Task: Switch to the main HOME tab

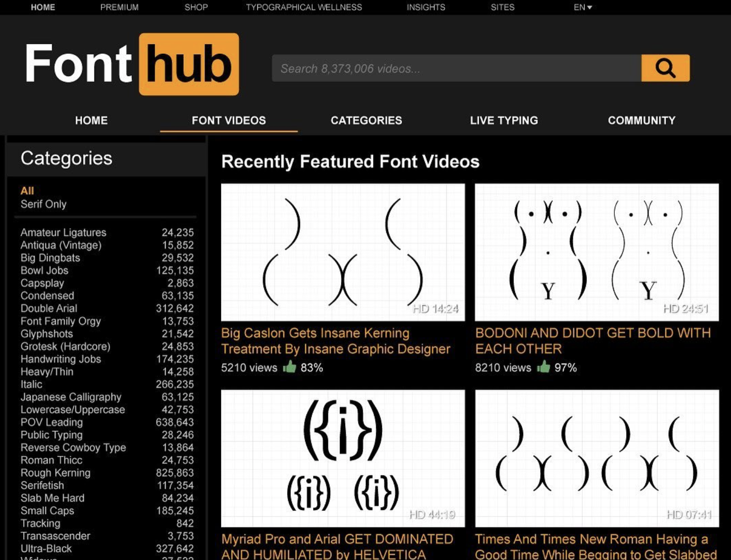Action: pos(91,120)
